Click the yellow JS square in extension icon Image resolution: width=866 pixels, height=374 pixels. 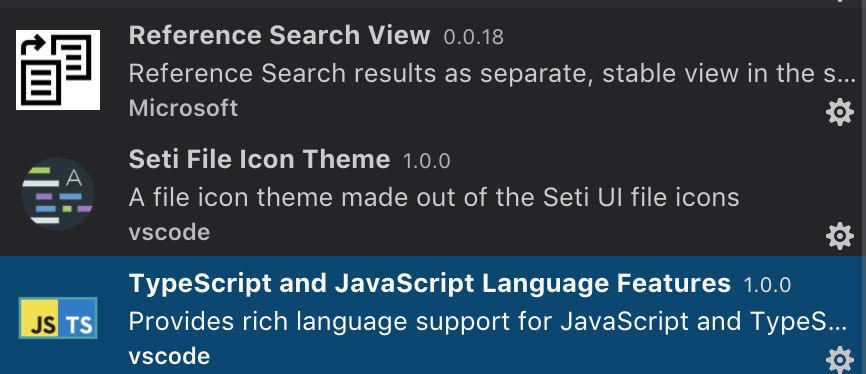point(39,318)
